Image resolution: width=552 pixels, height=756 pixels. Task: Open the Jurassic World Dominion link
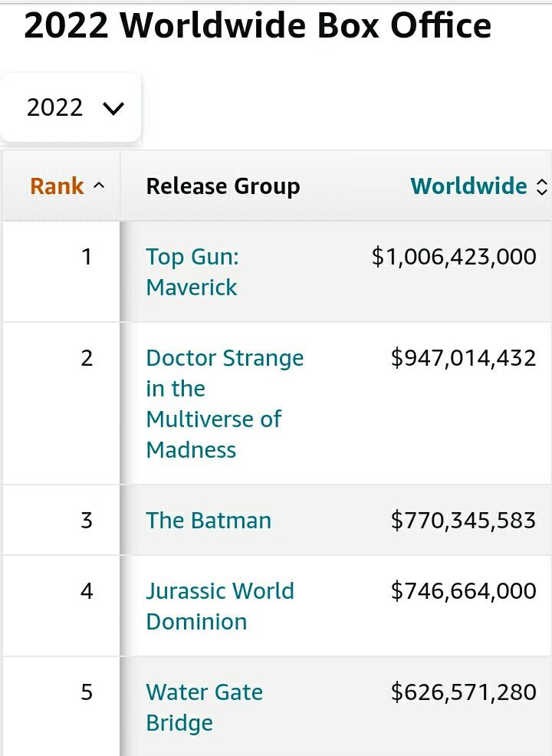tap(219, 606)
